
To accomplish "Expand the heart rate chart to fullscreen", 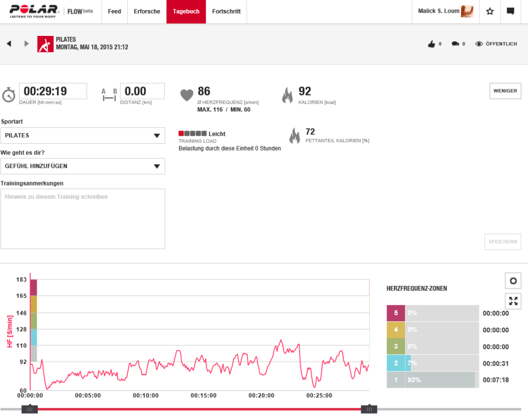I will click(513, 301).
